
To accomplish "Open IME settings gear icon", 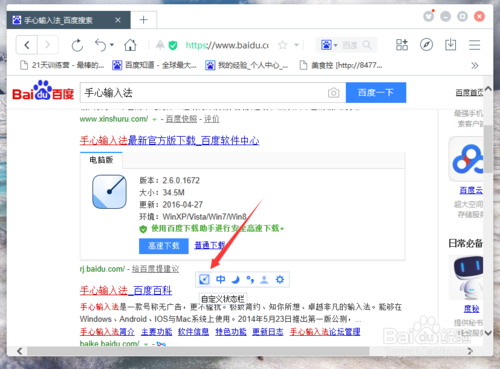I will [280, 279].
